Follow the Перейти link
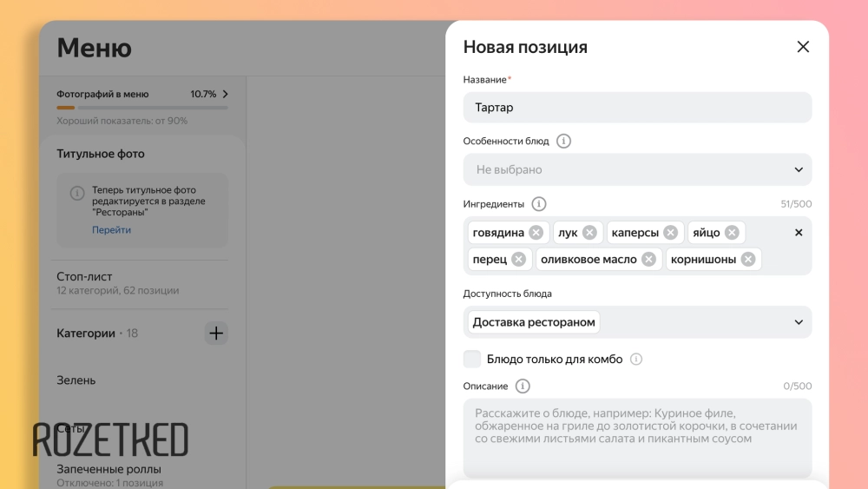868x489 pixels. pyautogui.click(x=112, y=230)
